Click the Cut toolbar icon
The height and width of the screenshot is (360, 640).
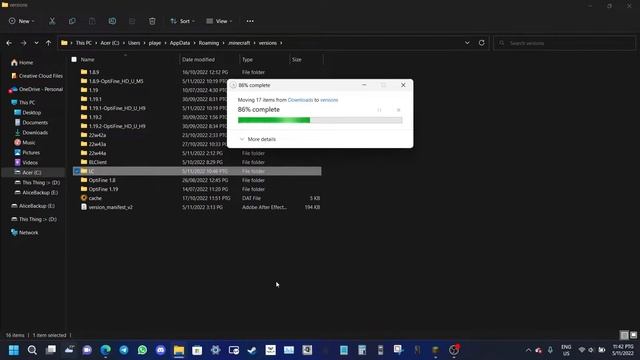click(x=52, y=21)
